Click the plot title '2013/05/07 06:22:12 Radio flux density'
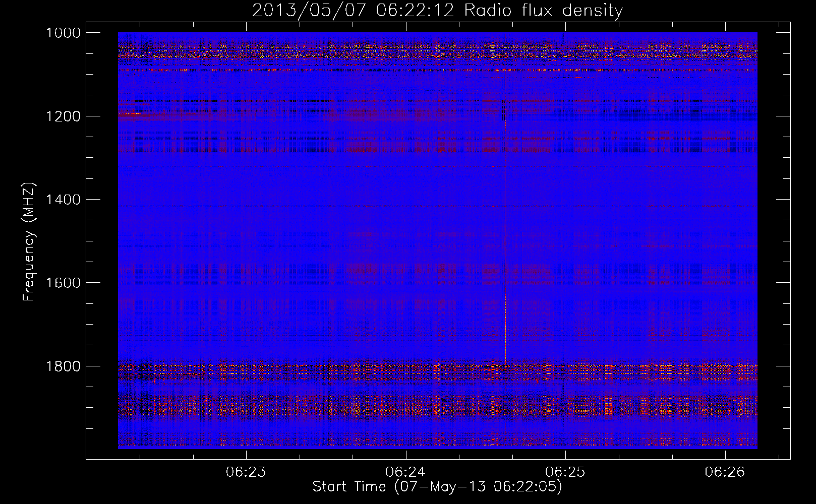The image size is (816, 504). pyautogui.click(x=437, y=10)
